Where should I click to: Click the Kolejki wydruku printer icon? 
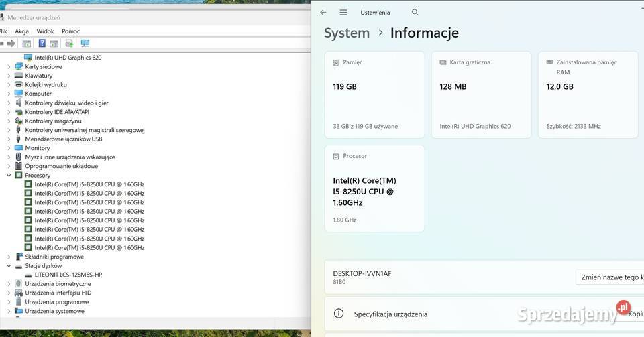pos(19,84)
